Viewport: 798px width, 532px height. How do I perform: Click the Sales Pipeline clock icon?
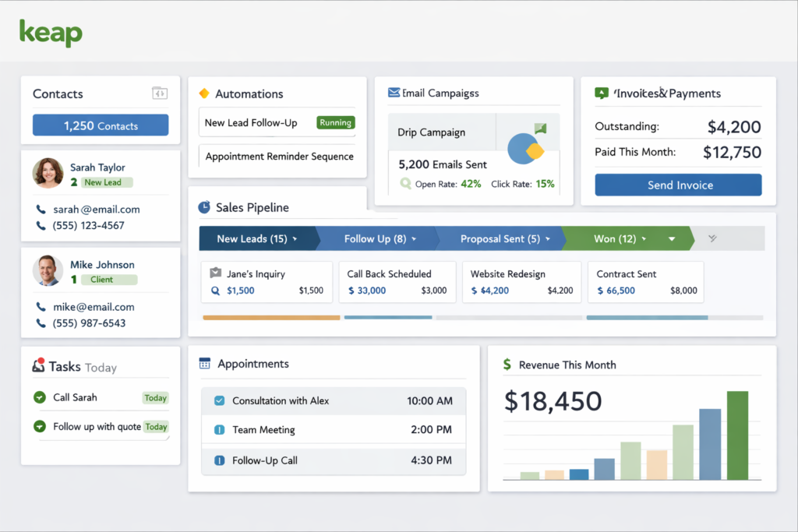tap(203, 207)
